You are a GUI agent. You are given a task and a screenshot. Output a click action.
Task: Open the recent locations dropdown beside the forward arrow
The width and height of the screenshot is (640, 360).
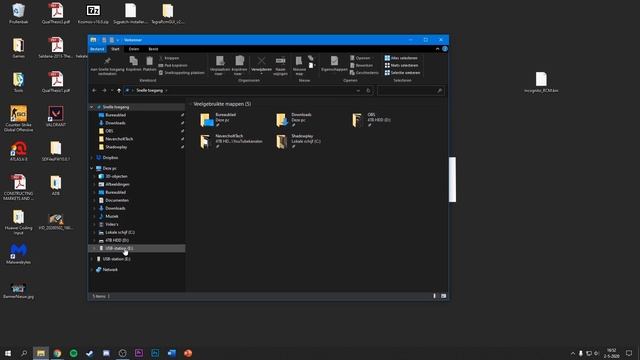click(112, 91)
